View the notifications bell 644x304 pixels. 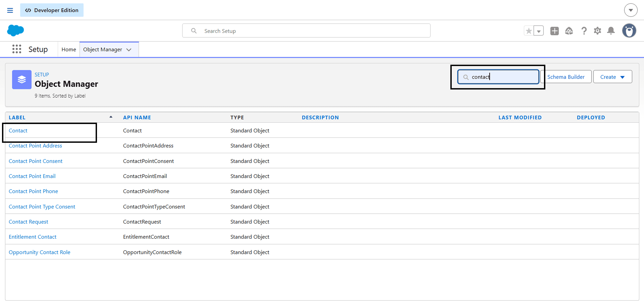click(x=611, y=31)
